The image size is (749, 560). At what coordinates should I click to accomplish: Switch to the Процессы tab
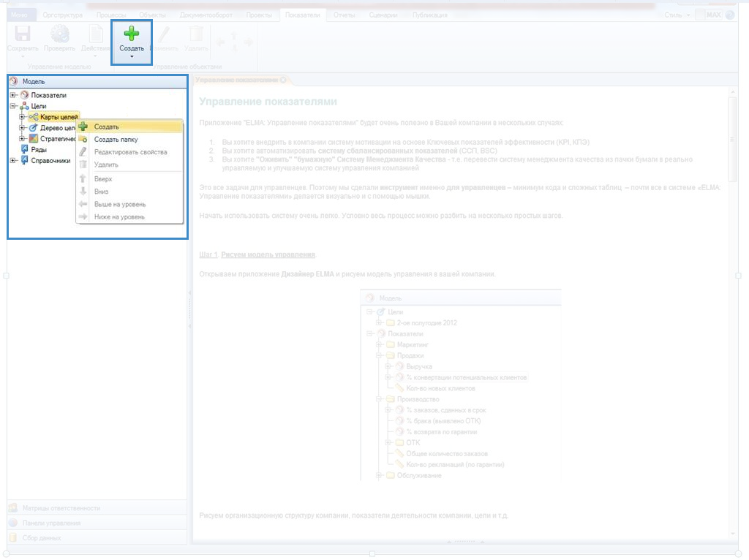110,15
